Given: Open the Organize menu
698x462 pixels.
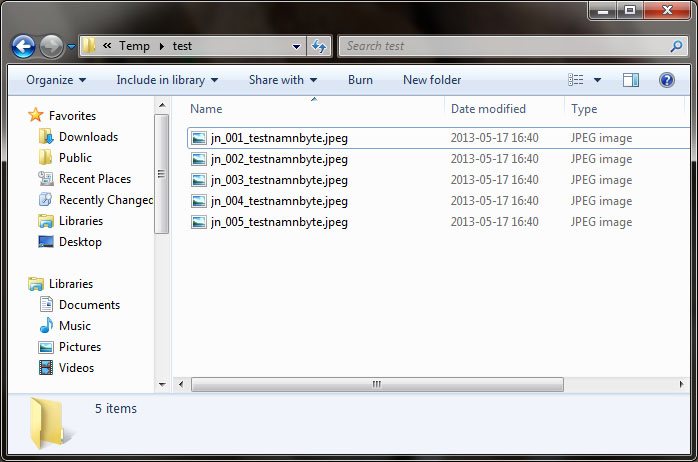Looking at the screenshot, I should (56, 80).
